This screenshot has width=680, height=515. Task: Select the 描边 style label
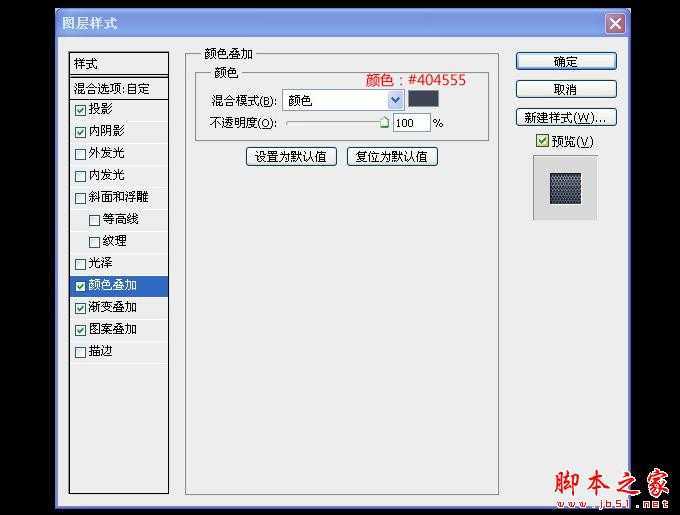pyautogui.click(x=101, y=351)
